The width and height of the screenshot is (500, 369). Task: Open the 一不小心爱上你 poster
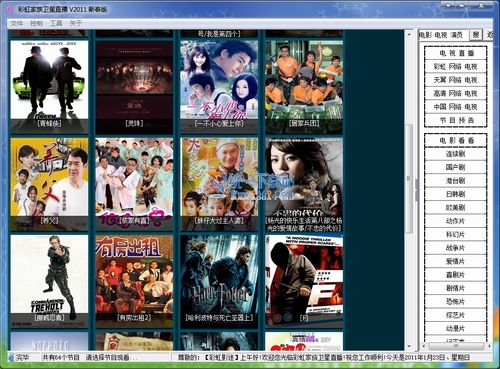(x=219, y=87)
